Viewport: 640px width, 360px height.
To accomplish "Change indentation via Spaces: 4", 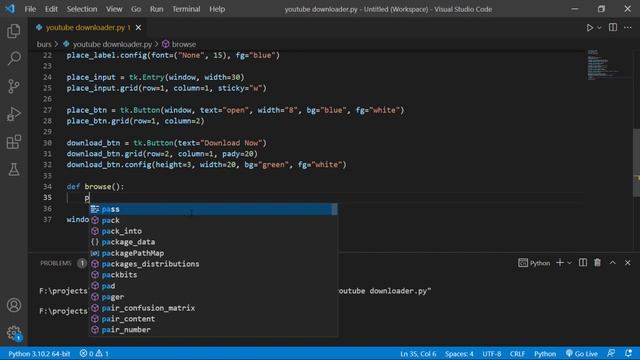I will point(459,353).
